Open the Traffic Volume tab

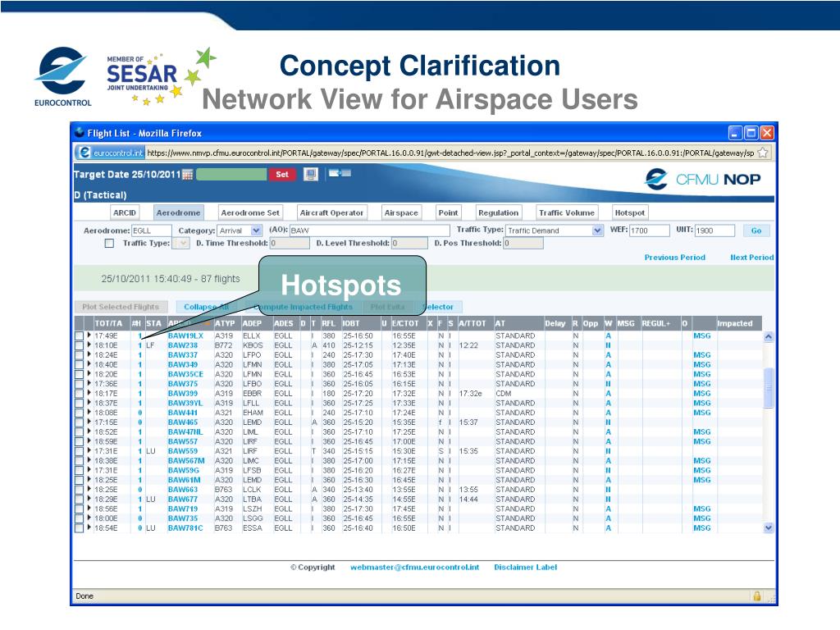point(567,212)
